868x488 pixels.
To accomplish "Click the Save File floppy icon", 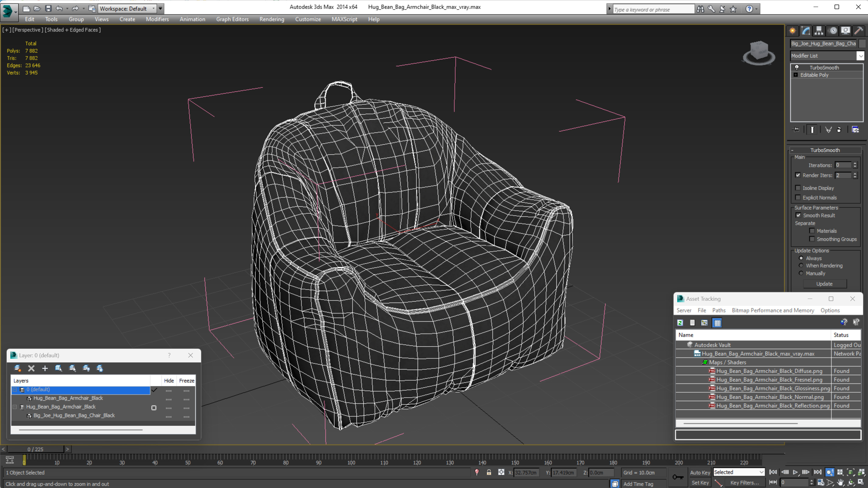I will [48, 9].
